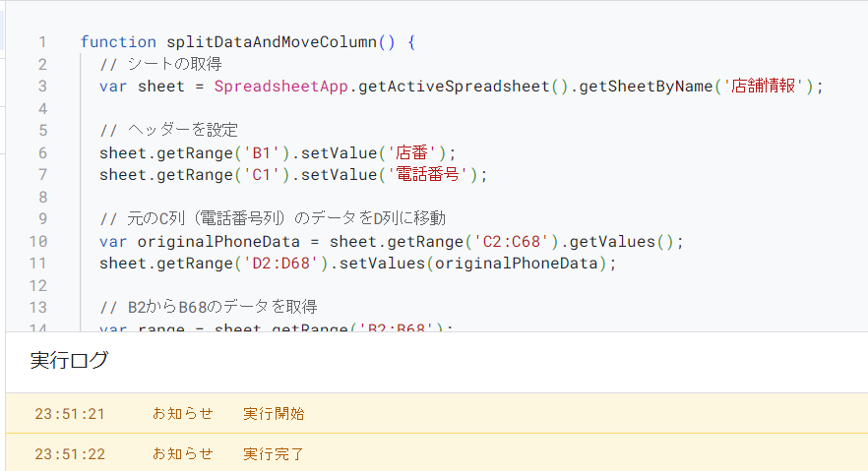Click SpreadsheetApp on line 3
The image size is (868, 471).
pos(281,87)
